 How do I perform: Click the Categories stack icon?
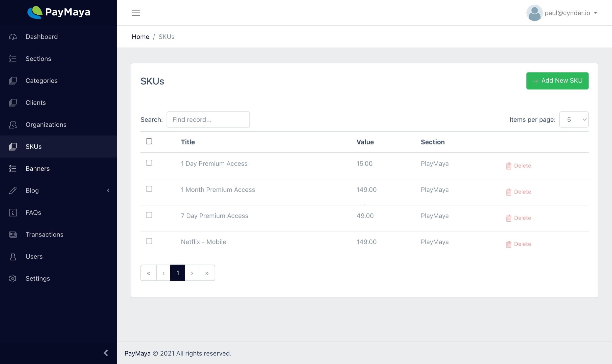pos(13,81)
